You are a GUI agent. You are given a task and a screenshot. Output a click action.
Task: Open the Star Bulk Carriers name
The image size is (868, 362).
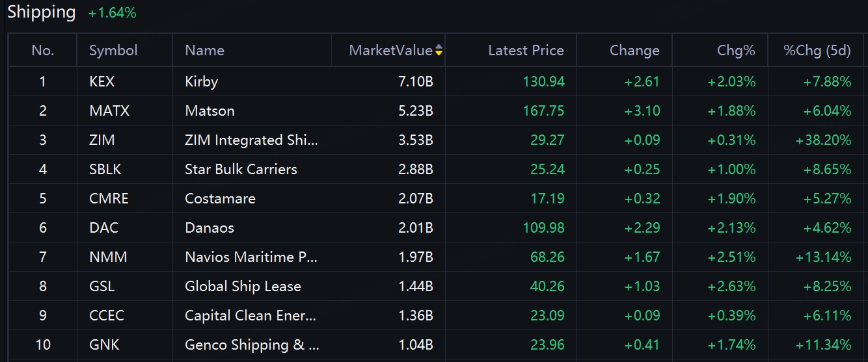point(241,169)
